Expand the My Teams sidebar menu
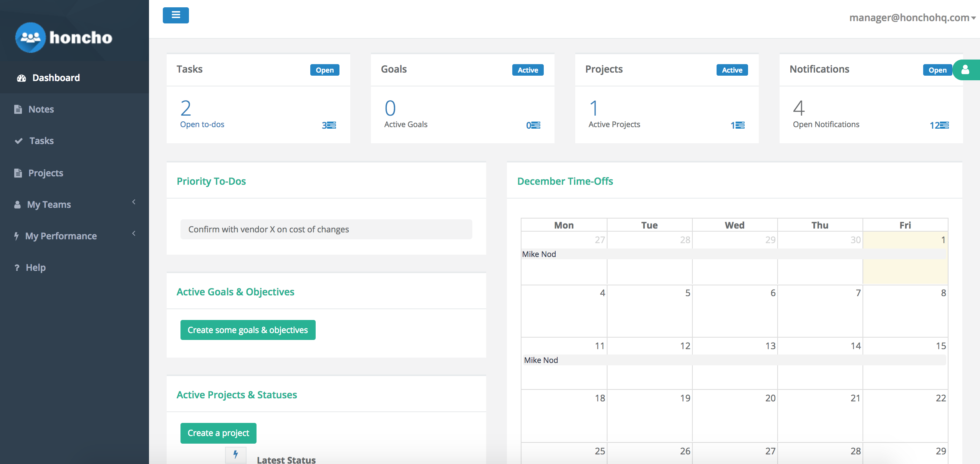Viewport: 980px width, 464px height. tap(49, 204)
